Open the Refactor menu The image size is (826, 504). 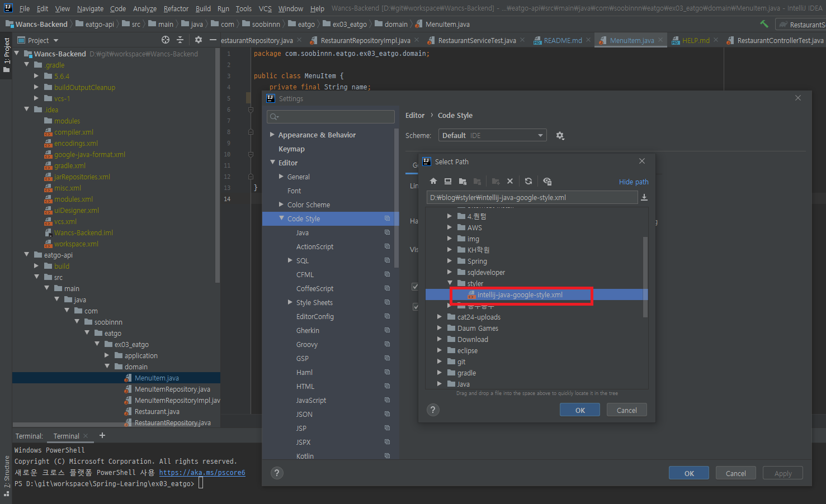[176, 8]
